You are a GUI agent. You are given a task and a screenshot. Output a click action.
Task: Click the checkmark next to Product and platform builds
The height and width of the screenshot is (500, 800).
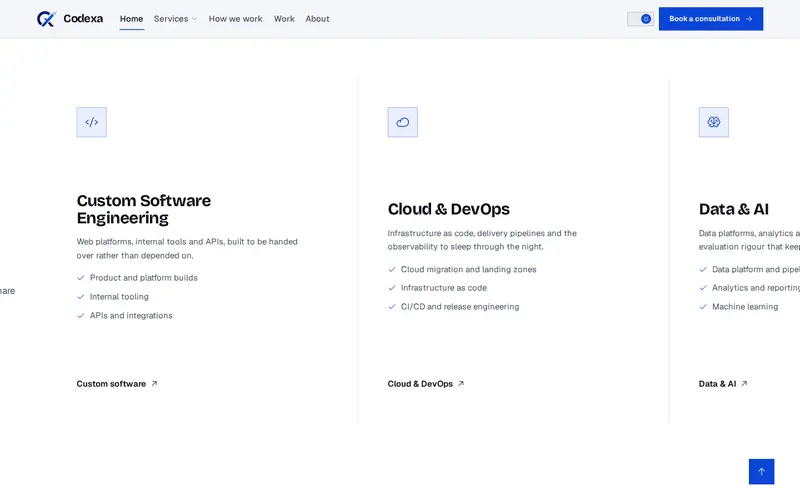click(x=81, y=278)
